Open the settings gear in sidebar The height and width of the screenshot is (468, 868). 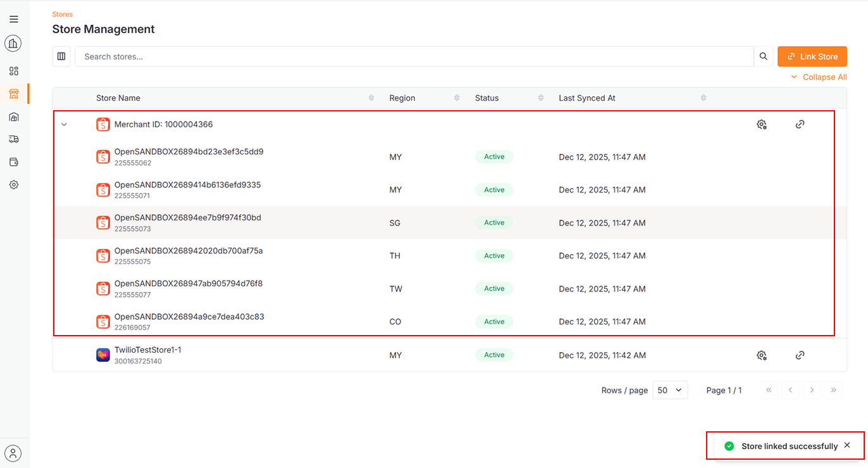click(x=14, y=185)
